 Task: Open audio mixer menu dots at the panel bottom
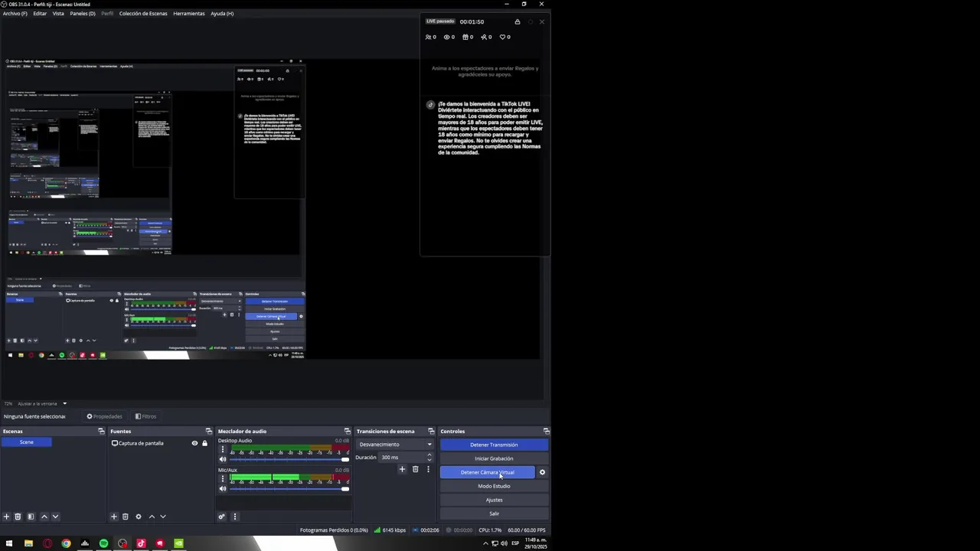235,517
